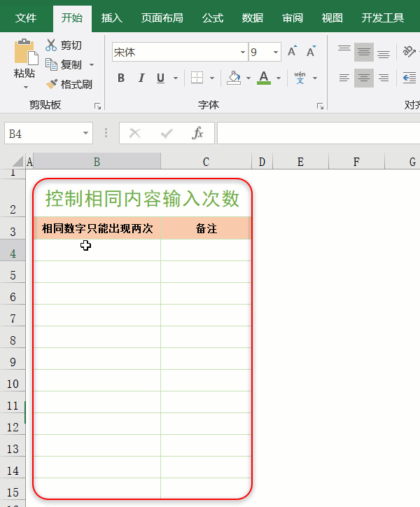Open copy options dropdown arrow

tap(92, 65)
